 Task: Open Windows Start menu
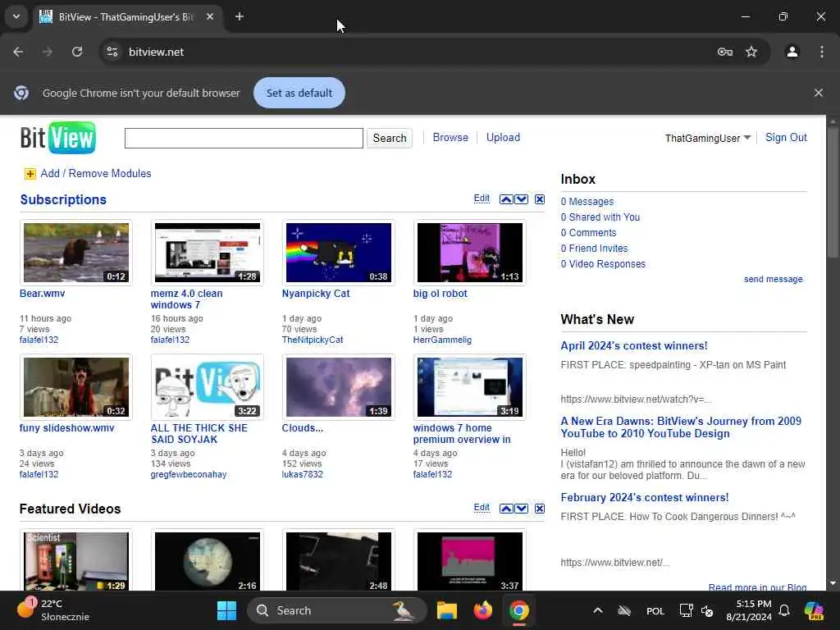pos(226,610)
